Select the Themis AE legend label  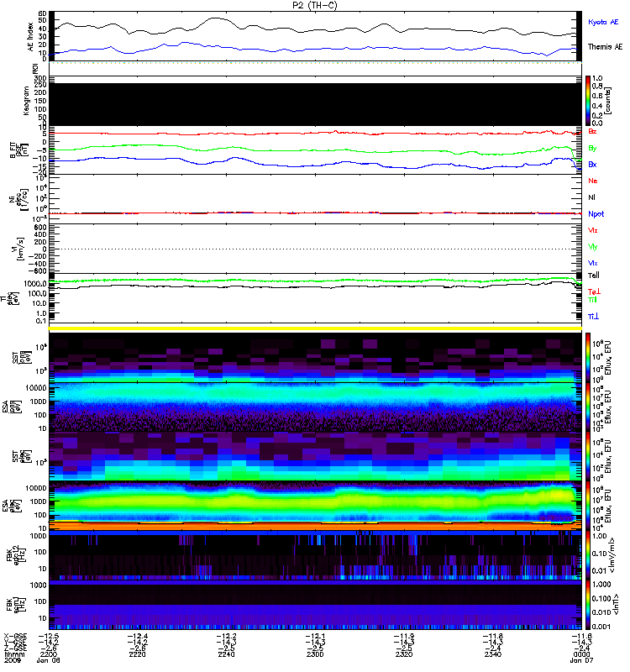(x=605, y=47)
